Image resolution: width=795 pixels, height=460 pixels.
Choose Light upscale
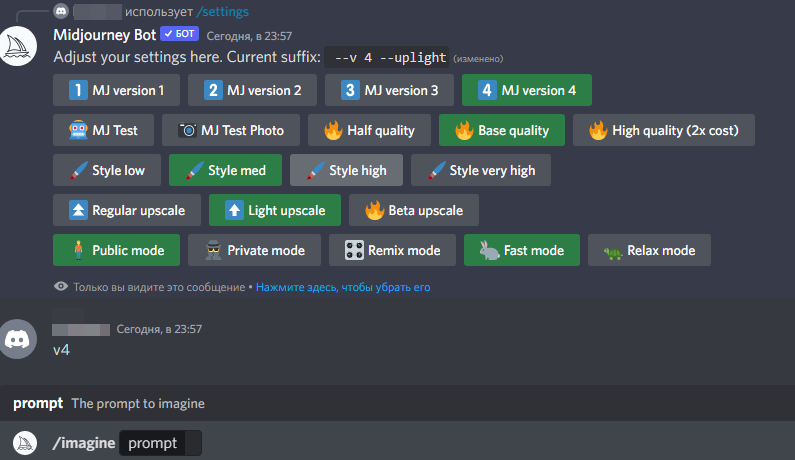(275, 210)
